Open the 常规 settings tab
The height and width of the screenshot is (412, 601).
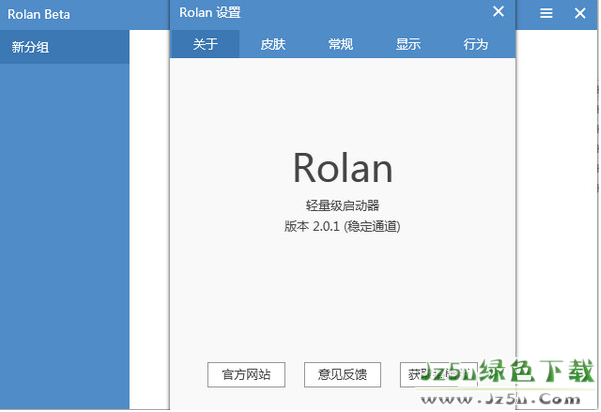click(x=340, y=44)
